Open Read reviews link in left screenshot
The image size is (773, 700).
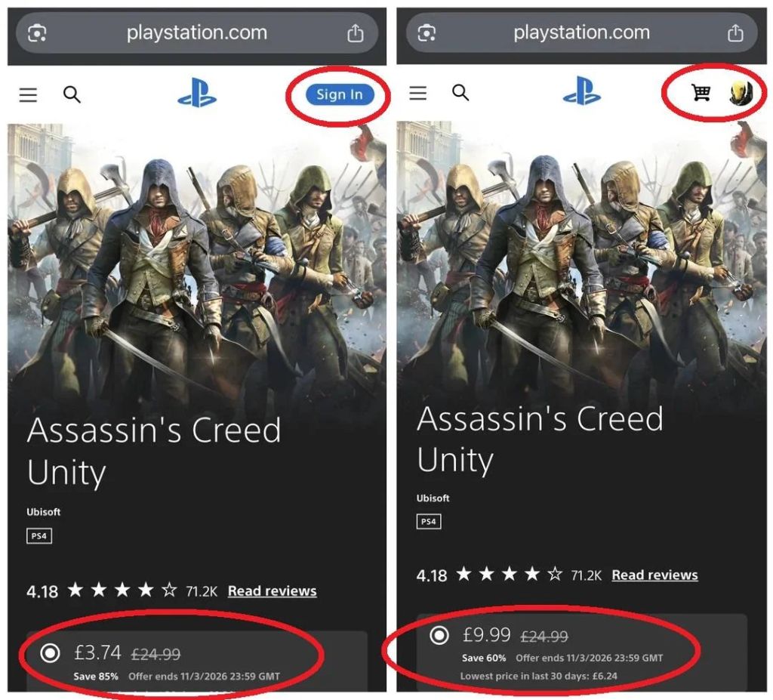pos(272,591)
